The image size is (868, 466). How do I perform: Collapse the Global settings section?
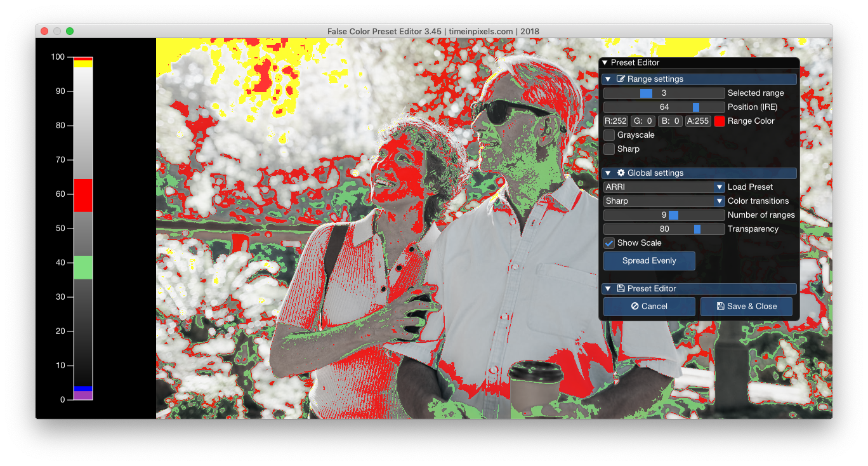coord(608,173)
